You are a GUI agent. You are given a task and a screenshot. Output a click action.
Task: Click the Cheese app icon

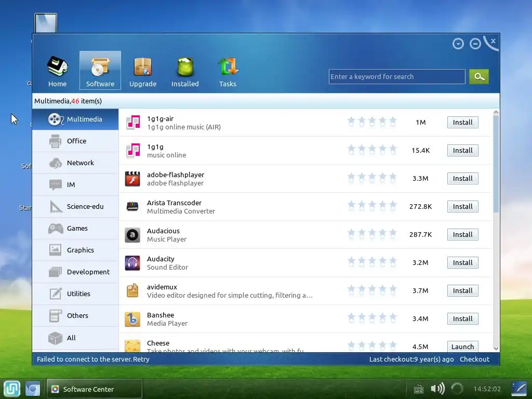pos(132,345)
